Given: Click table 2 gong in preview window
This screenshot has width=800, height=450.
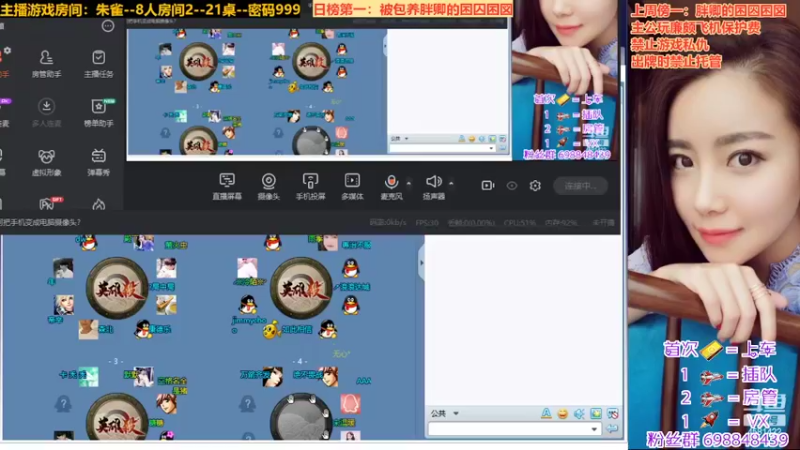Looking at the screenshot, I should pyautogui.click(x=311, y=62).
